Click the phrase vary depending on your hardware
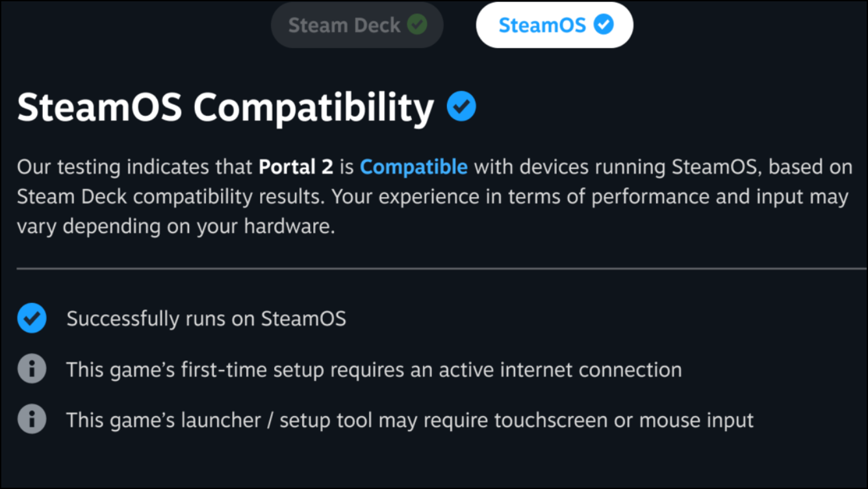The image size is (868, 489). (x=176, y=228)
